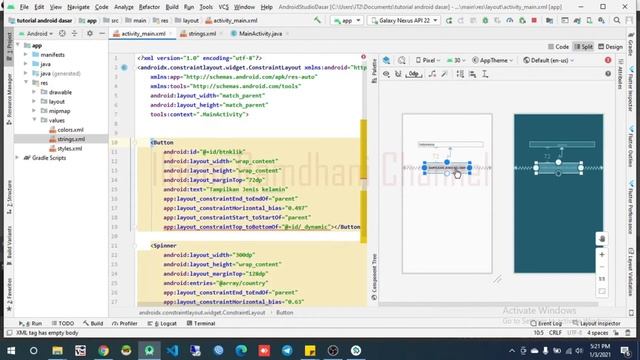The width and height of the screenshot is (640, 360).
Task: Click the yellow warning stripe on editor scrollbar
Action: [x=363, y=149]
